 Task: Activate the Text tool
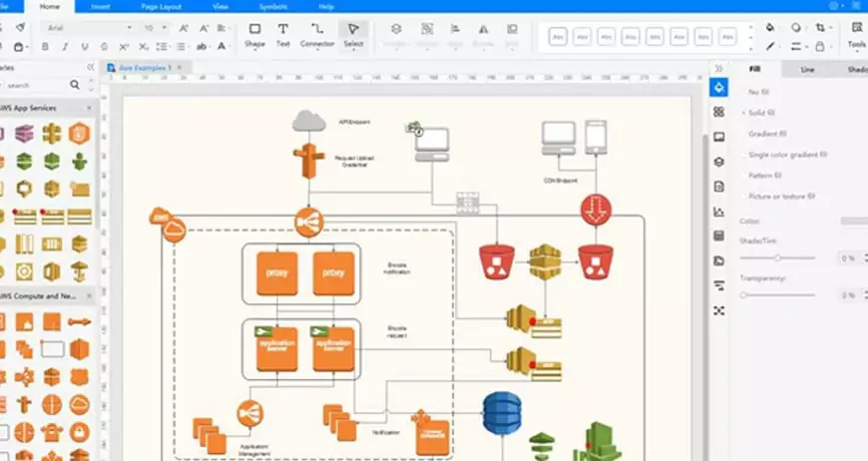283,34
